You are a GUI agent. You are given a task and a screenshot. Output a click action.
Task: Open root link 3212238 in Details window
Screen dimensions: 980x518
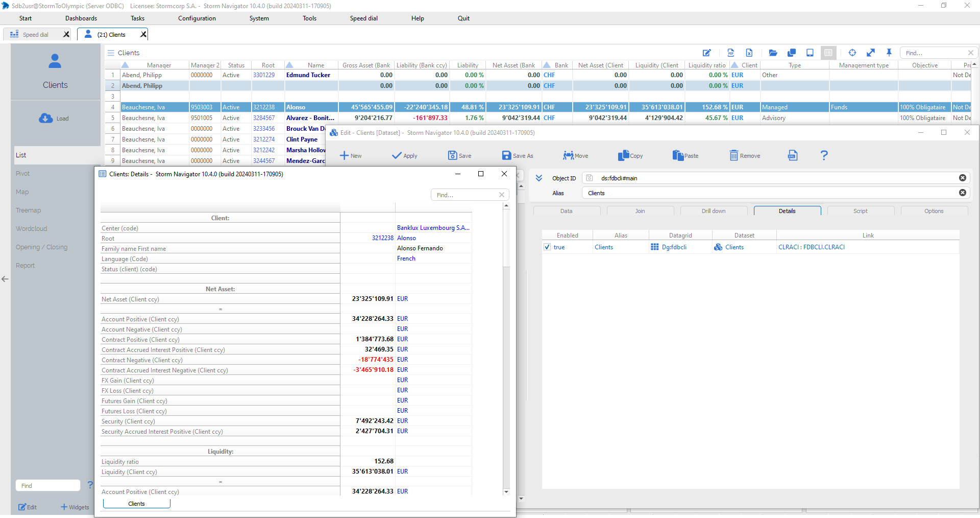(383, 238)
